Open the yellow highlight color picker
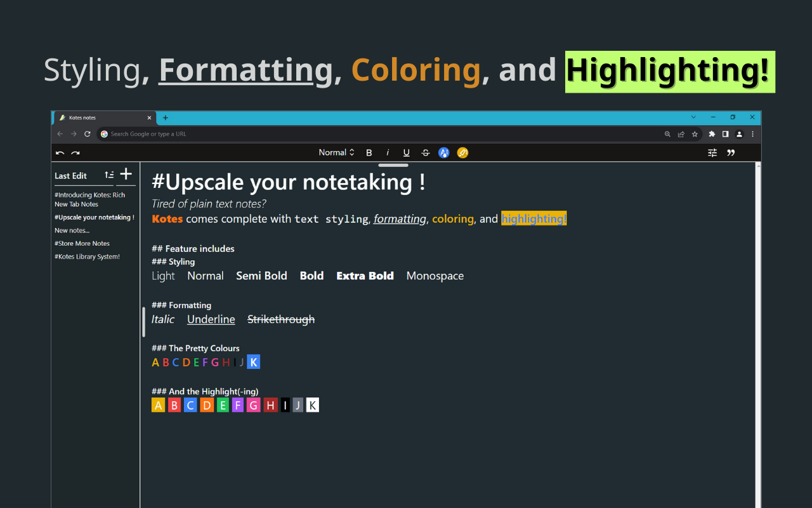This screenshot has width=812, height=508. tap(462, 153)
